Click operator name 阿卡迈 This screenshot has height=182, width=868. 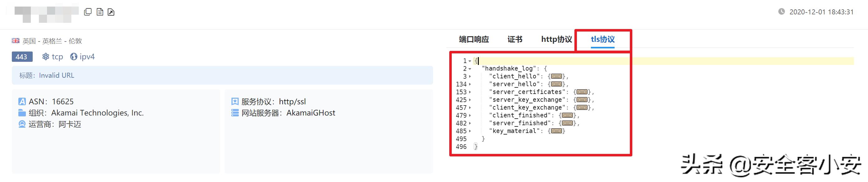[70, 124]
